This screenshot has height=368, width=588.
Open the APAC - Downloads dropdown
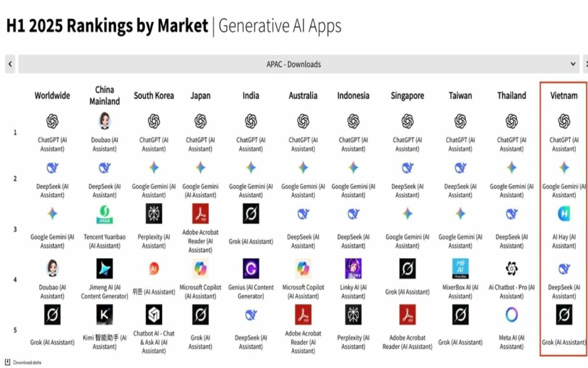click(294, 64)
